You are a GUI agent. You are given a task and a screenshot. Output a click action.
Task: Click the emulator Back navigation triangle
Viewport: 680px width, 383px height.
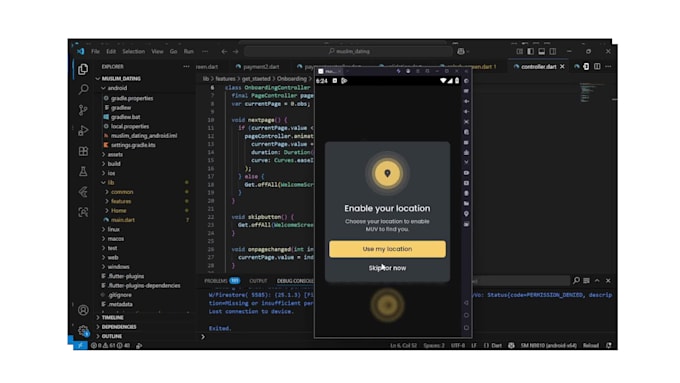[x=466, y=302]
